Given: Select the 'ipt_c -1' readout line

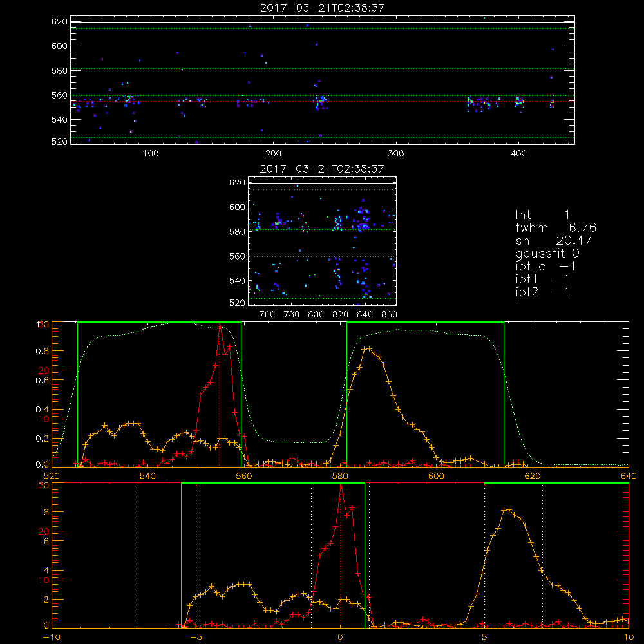Looking at the screenshot, I should pyautogui.click(x=545, y=267).
